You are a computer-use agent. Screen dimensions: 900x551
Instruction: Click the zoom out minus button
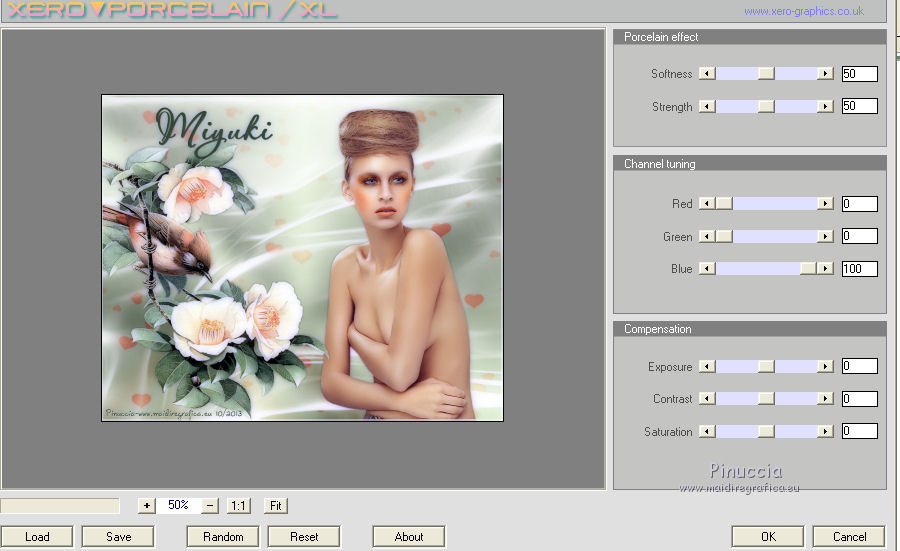pyautogui.click(x=210, y=506)
